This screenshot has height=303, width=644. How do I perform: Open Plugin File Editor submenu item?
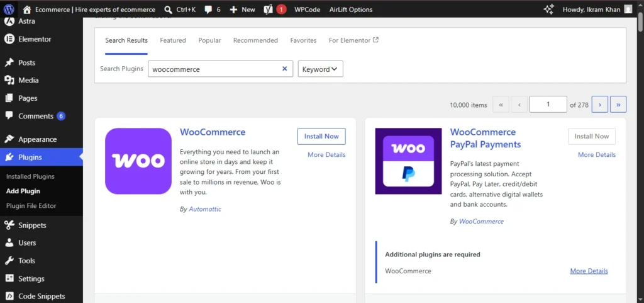tap(31, 205)
